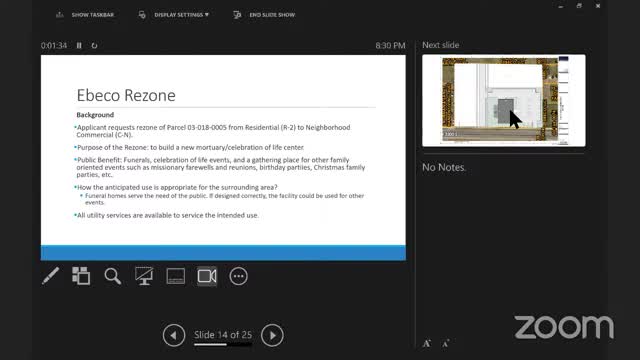
Task: Toggle black or unblack slide show
Action: [x=144, y=276]
